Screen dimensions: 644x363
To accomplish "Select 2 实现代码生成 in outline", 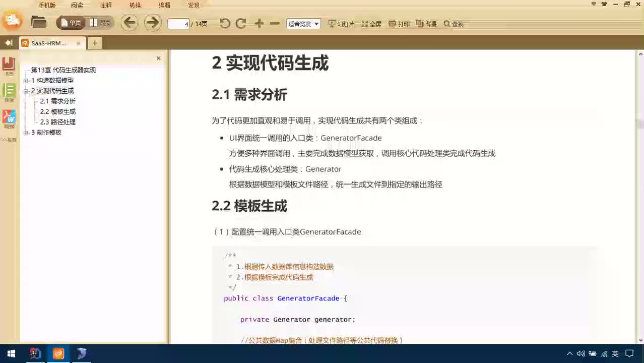I will (x=52, y=91).
